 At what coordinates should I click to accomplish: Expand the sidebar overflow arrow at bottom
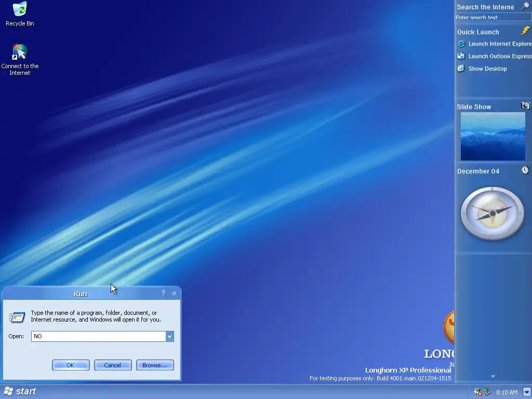point(493,376)
